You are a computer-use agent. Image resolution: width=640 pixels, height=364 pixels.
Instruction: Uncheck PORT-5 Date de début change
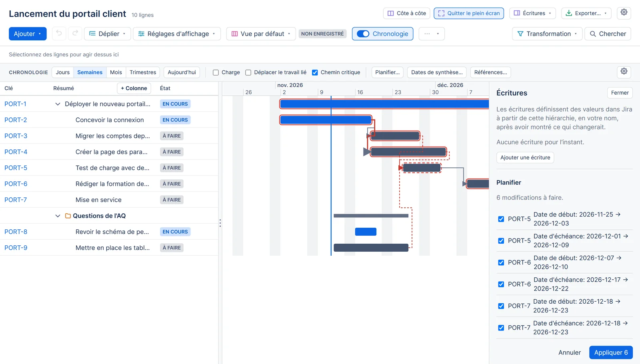(501, 219)
